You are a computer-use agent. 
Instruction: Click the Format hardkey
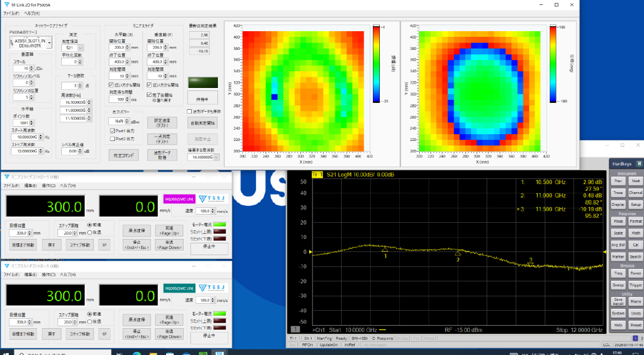tap(635, 221)
